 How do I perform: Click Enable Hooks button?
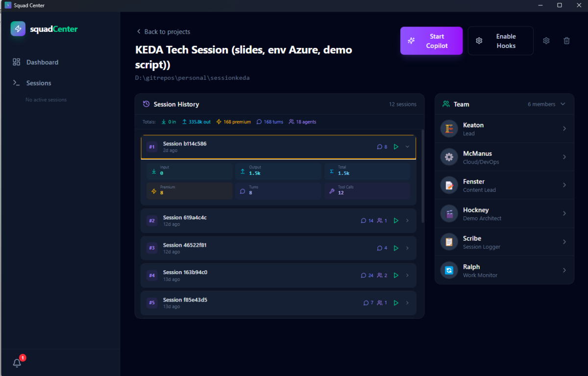[x=501, y=41]
